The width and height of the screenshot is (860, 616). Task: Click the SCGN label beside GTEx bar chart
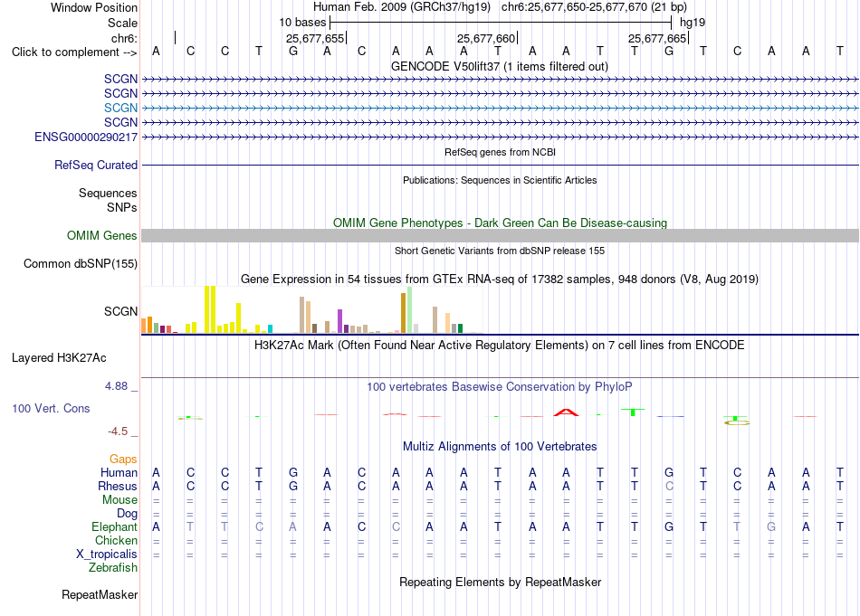[x=120, y=311]
